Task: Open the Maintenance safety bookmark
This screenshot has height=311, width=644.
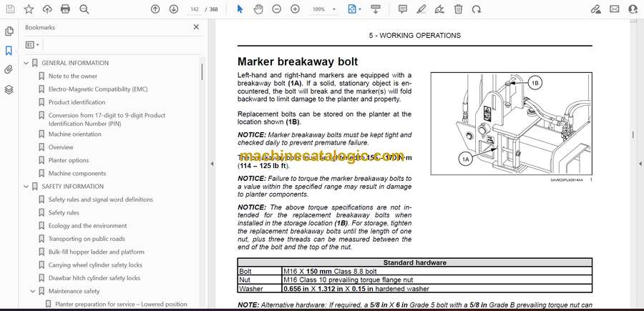Action: click(74, 291)
